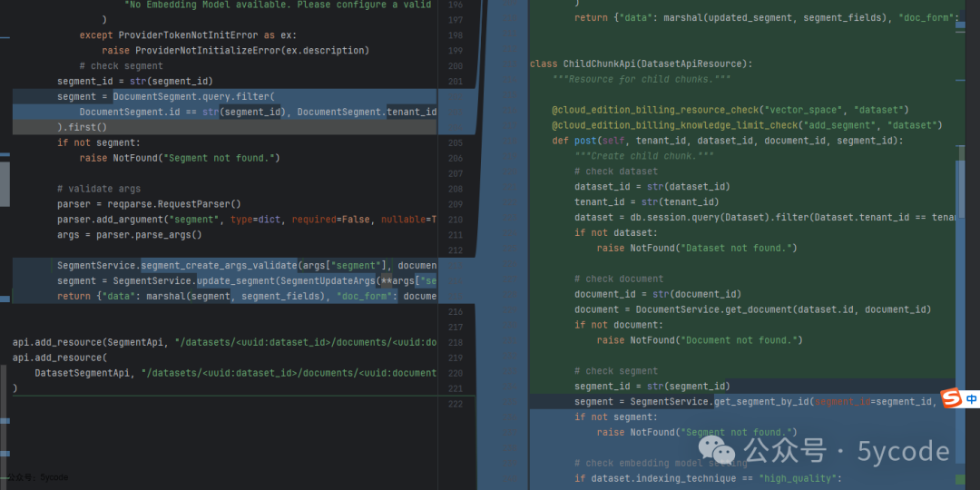The width and height of the screenshot is (980, 490).
Task: Click line number 197 in the gutter
Action: click(456, 20)
